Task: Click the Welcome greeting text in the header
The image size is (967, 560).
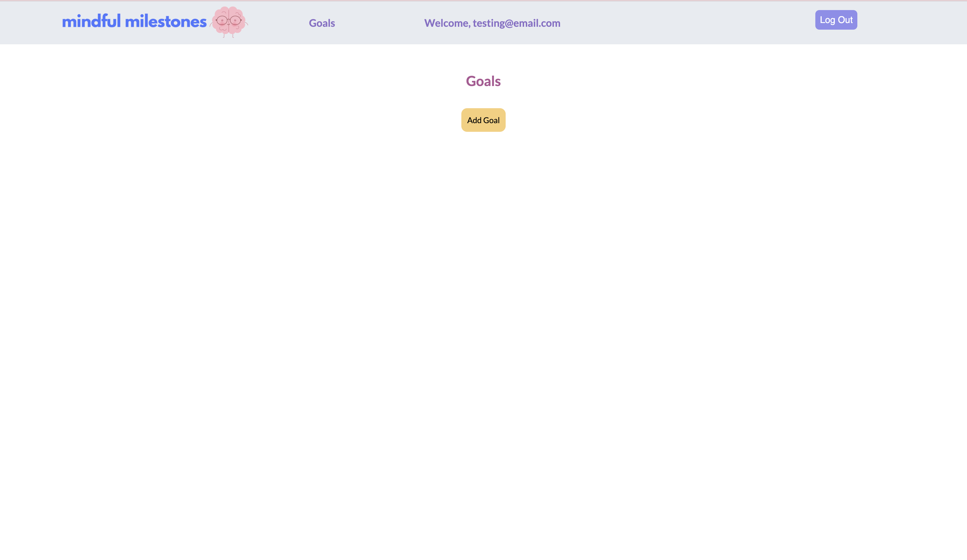Action: (492, 23)
